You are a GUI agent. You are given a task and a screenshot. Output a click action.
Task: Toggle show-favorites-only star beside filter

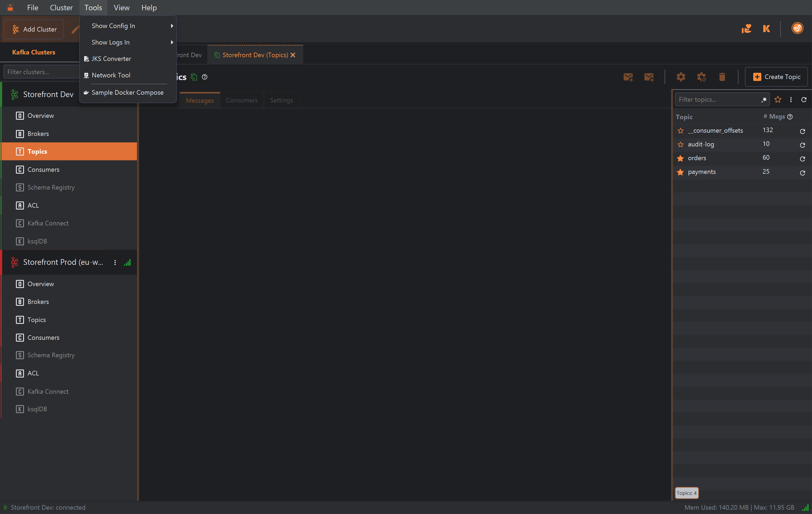click(x=778, y=100)
